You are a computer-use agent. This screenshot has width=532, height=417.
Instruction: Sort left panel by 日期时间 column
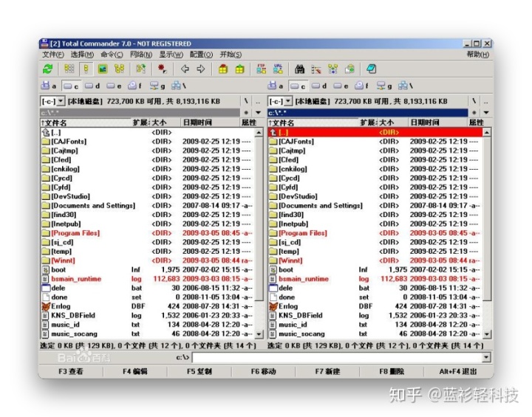tap(209, 123)
